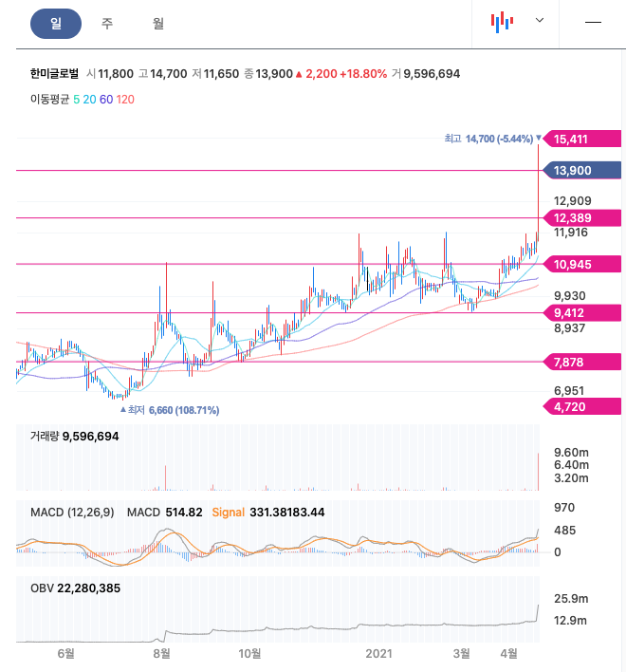This screenshot has height=672, width=626.
Task: Click the 3.20m volume axis label
Action: coord(571,477)
